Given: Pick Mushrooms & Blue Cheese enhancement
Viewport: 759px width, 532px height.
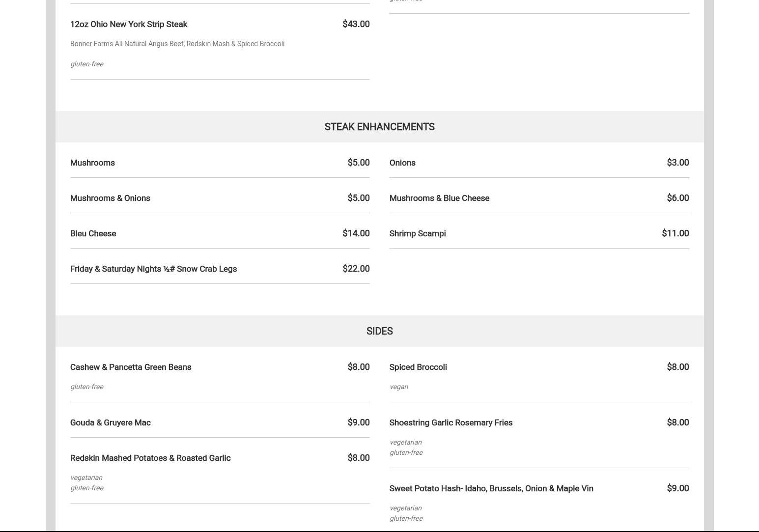Looking at the screenshot, I should 439,198.
